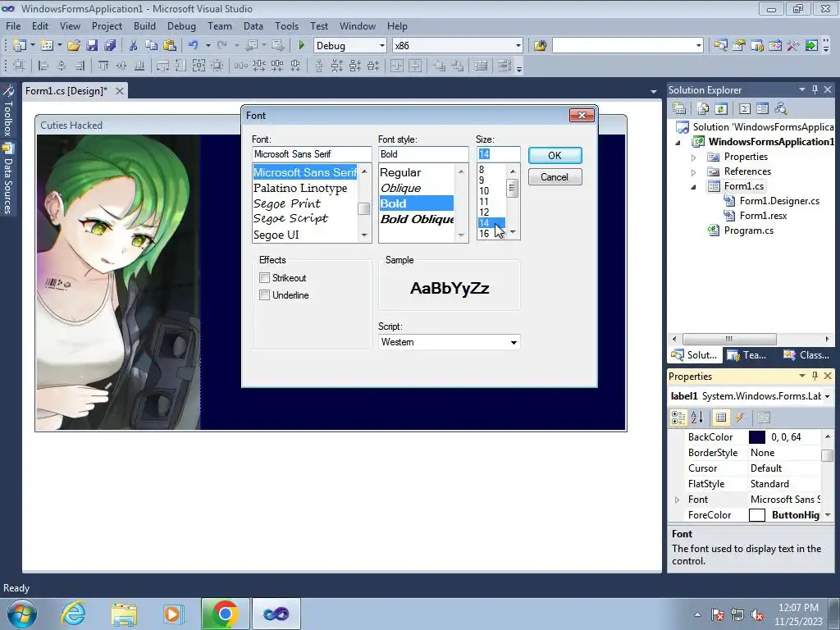Open the Toolbox side panel tab
Image resolution: width=840 pixels, height=630 pixels.
8,111
